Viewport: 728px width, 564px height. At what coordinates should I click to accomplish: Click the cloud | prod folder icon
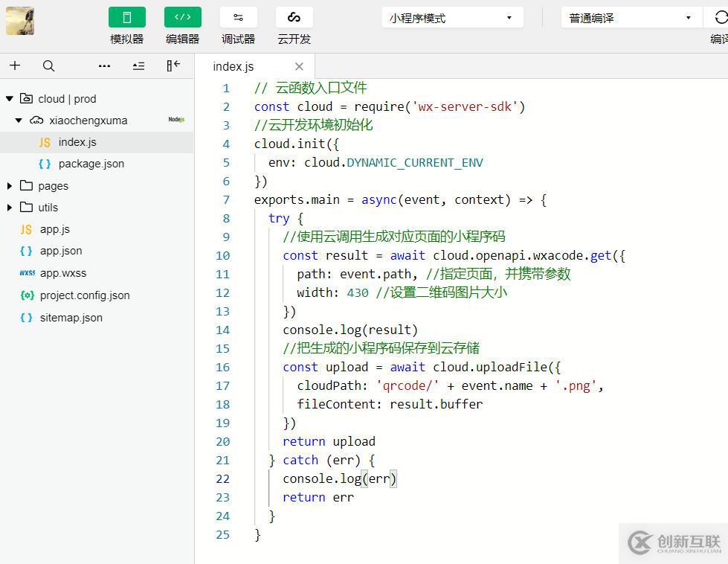pyautogui.click(x=27, y=98)
